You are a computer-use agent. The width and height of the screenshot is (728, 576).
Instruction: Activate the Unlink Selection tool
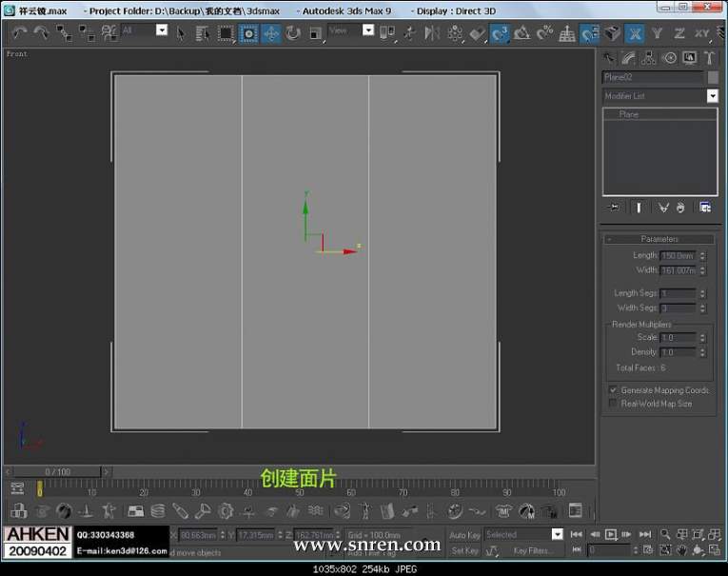pos(87,33)
